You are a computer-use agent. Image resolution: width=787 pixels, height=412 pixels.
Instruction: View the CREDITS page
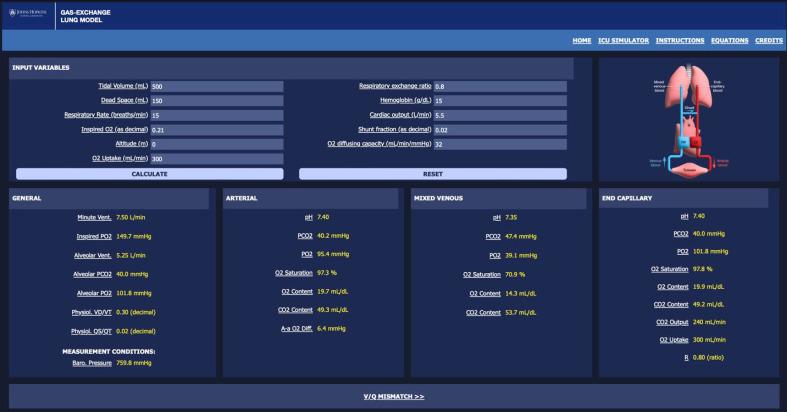click(768, 40)
